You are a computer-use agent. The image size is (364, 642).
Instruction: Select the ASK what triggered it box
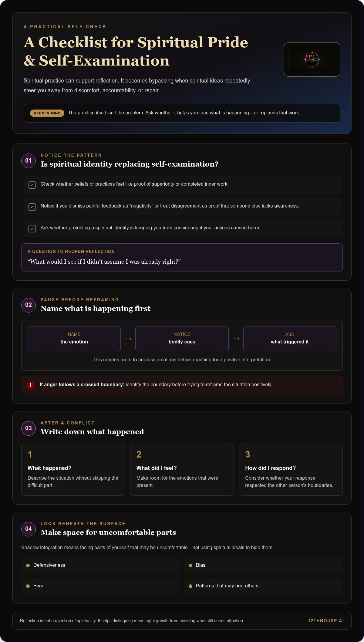coord(290,339)
